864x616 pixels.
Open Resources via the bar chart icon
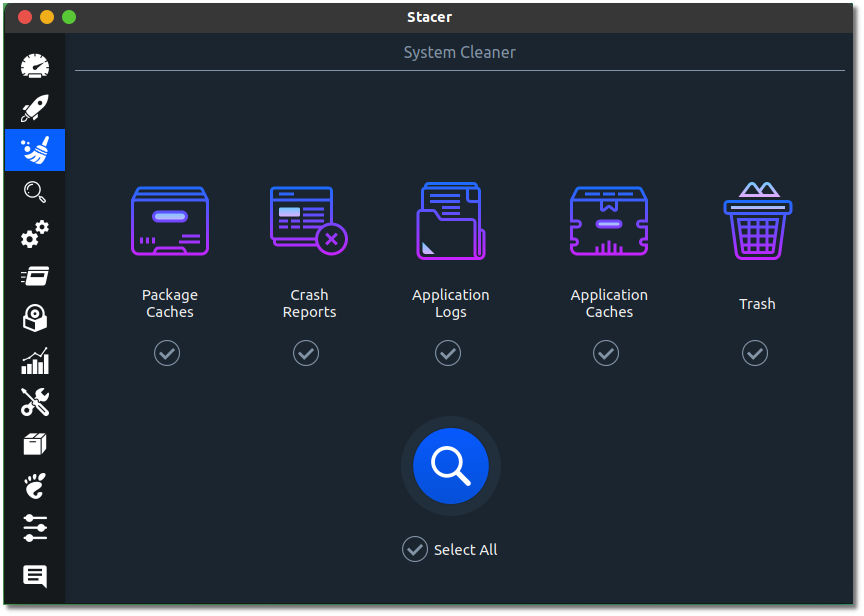(34, 360)
